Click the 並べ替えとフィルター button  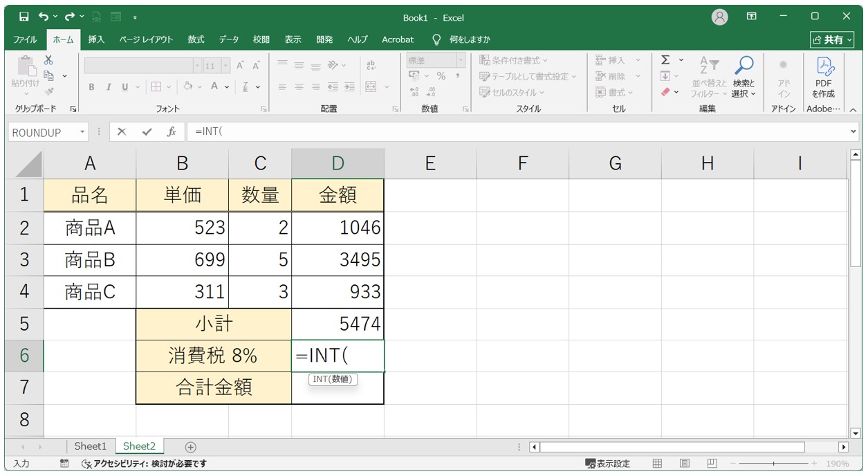click(709, 77)
